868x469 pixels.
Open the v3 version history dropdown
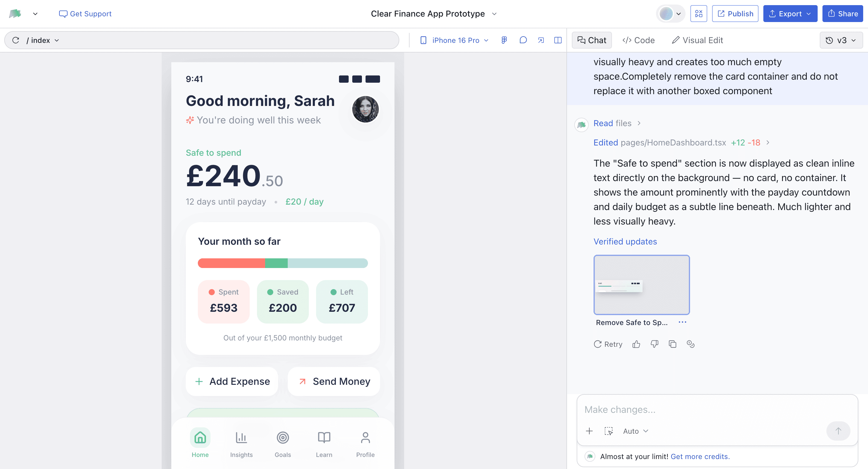coord(841,40)
